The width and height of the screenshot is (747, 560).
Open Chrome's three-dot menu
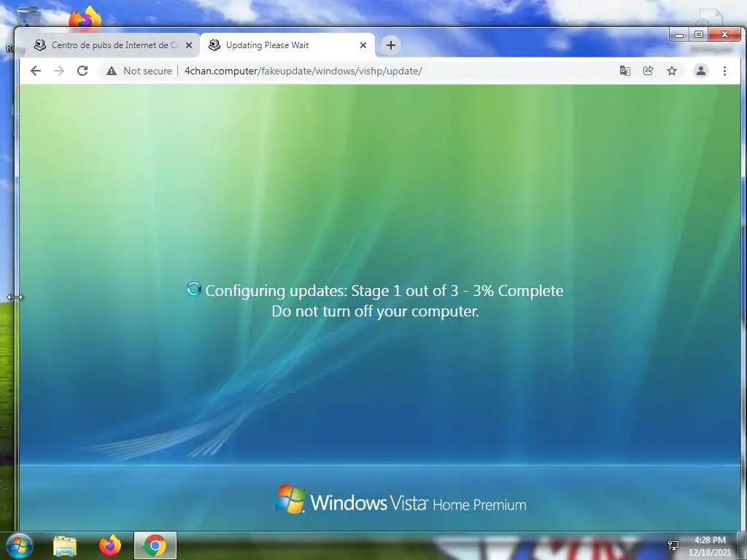click(x=724, y=71)
